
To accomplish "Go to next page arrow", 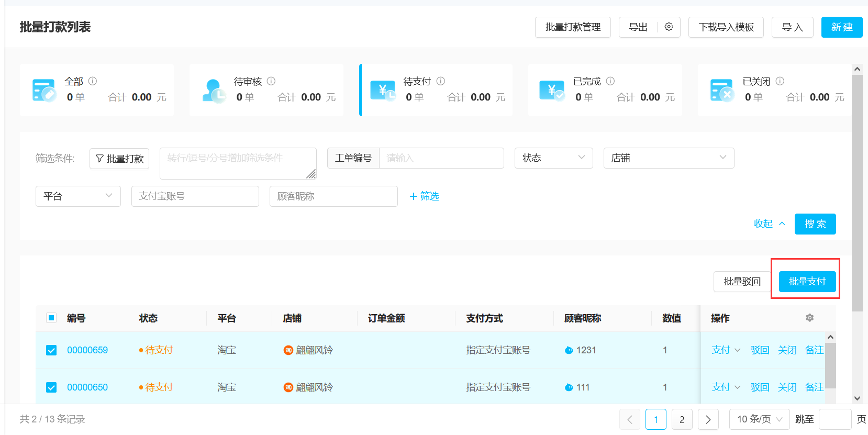I will [708, 419].
